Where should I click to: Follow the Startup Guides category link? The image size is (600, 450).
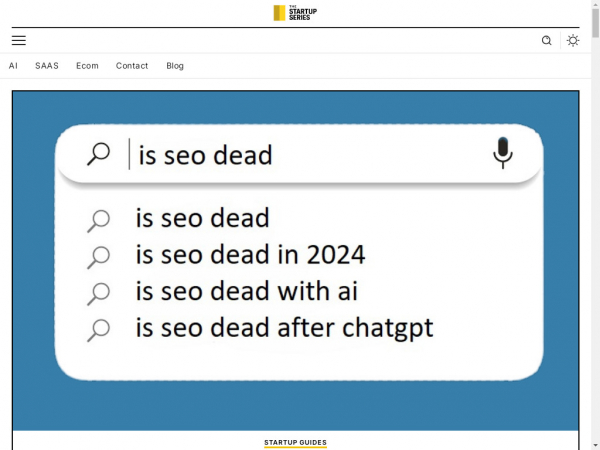click(295, 442)
